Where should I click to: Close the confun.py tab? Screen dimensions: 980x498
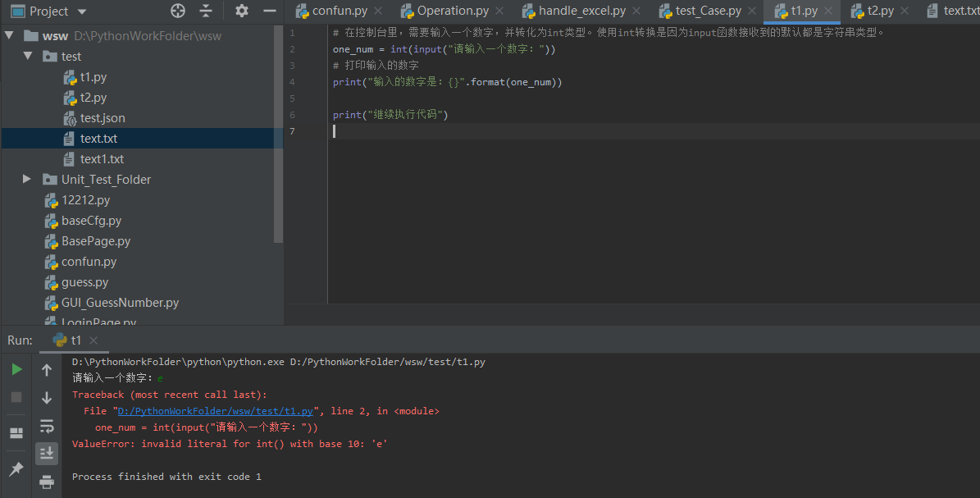378,11
